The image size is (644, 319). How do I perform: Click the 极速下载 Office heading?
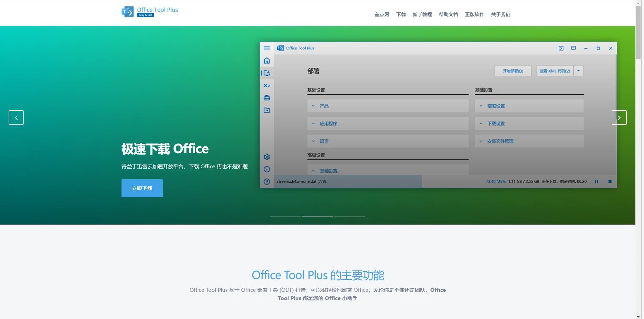[x=165, y=149]
